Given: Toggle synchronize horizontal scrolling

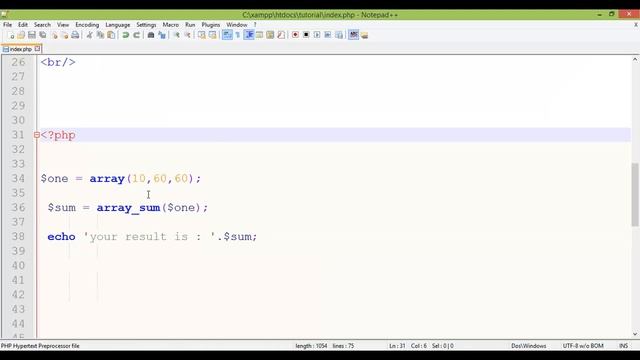Looking at the screenshot, I should (212, 35).
